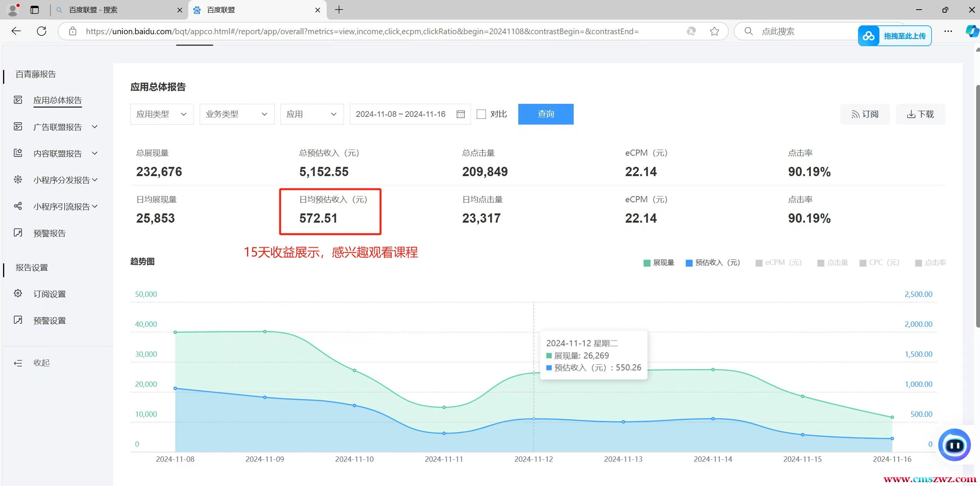
Task: Click the 小程序分发报告 sidebar icon
Action: pyautogui.click(x=18, y=180)
